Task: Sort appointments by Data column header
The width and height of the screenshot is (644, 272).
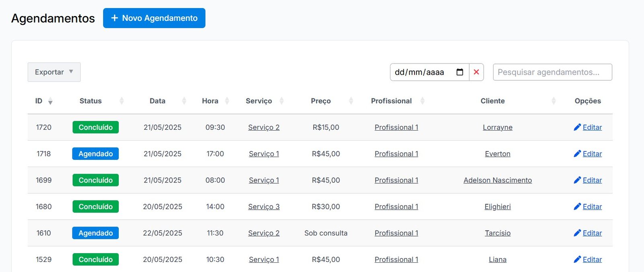Action: [157, 101]
